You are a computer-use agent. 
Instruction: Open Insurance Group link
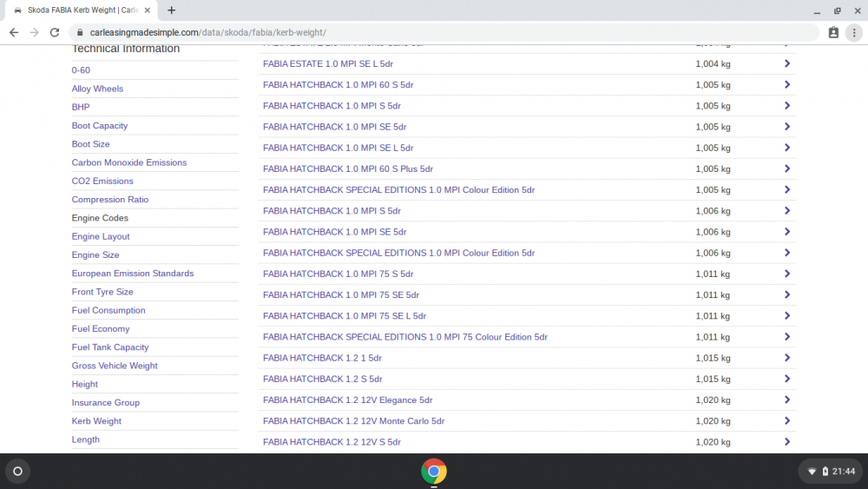tap(106, 403)
